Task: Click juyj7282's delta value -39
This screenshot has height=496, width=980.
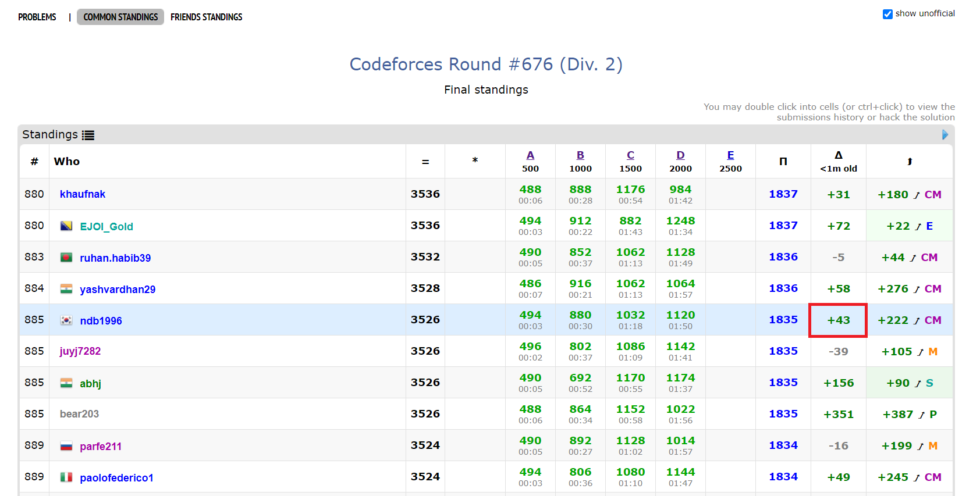Action: pyautogui.click(x=839, y=352)
